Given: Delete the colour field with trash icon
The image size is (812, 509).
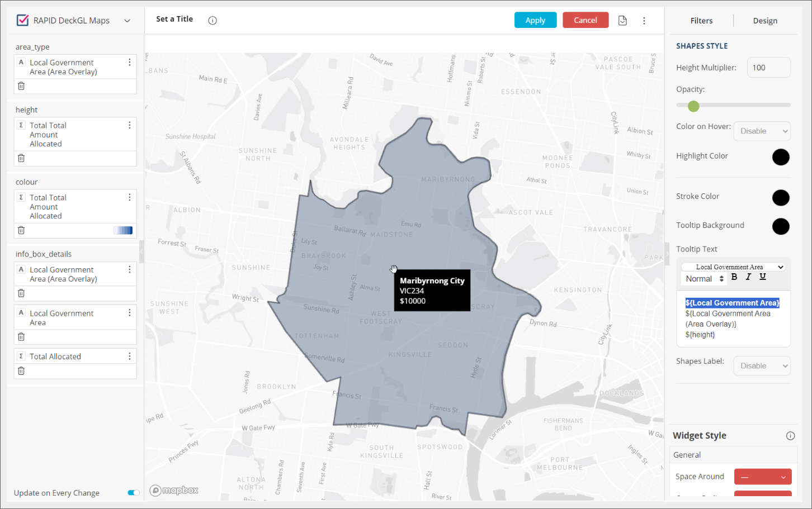Looking at the screenshot, I should (21, 230).
